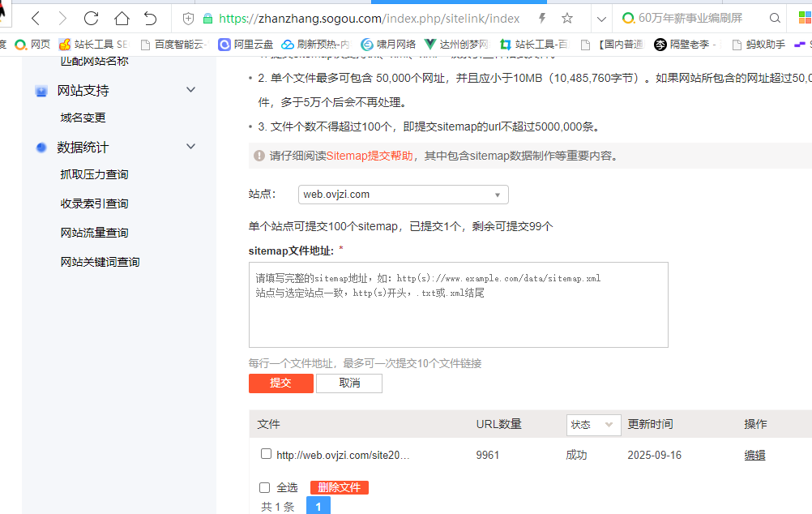Click the 网站支持 section title

point(83,91)
